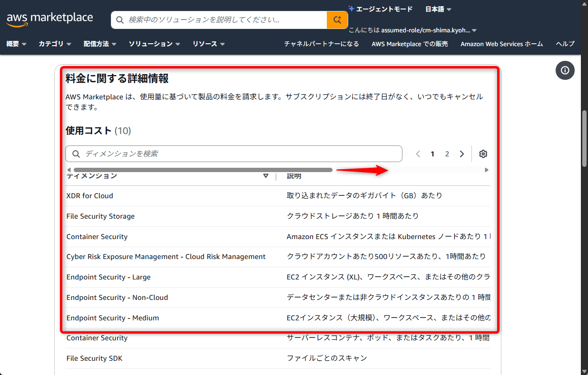Click the AWS Marketplace logo
This screenshot has height=375, width=588.
(49, 19)
